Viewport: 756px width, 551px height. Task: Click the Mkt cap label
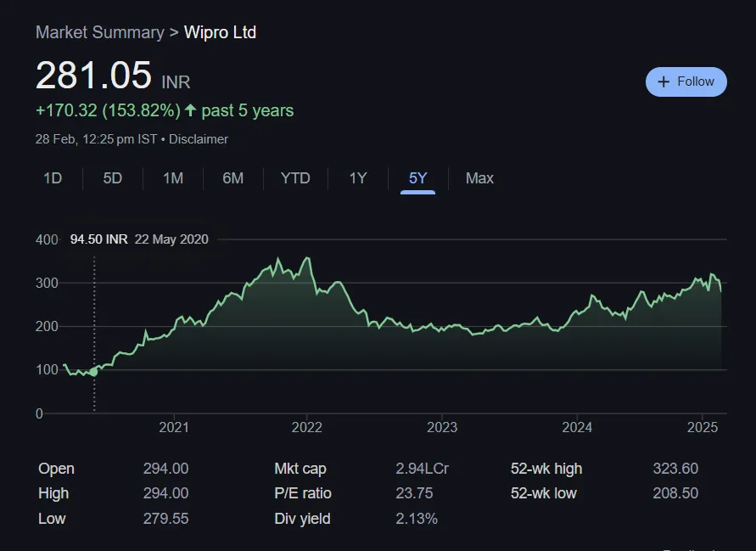click(300, 469)
